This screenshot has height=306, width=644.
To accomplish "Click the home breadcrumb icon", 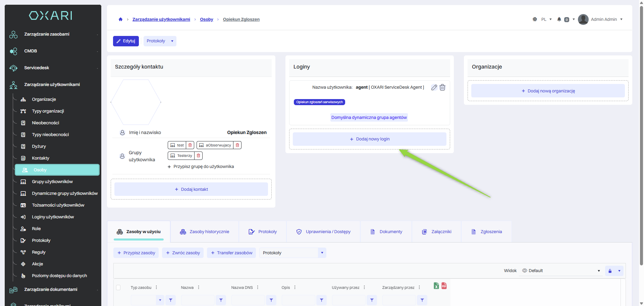I will click(120, 19).
